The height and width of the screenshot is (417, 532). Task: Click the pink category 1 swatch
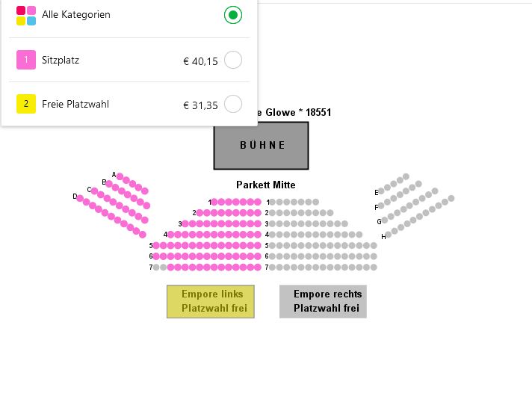[26, 60]
